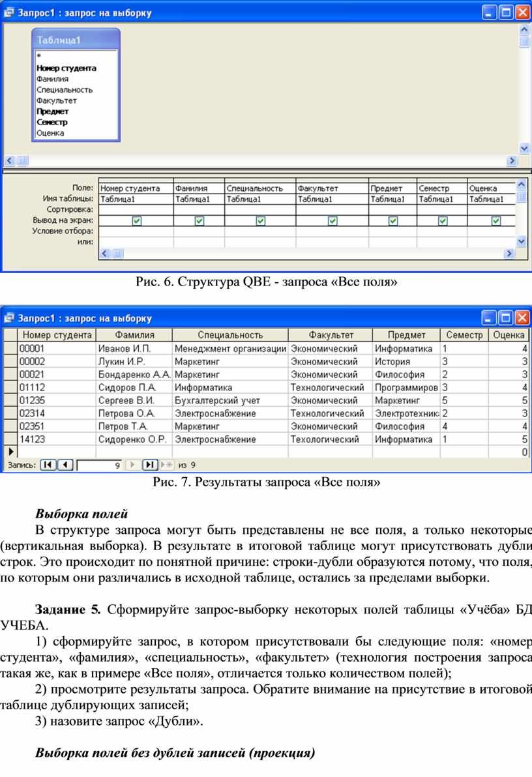Click the new record row selector arrow
Screen dimensions: 532x777
click(x=10, y=452)
